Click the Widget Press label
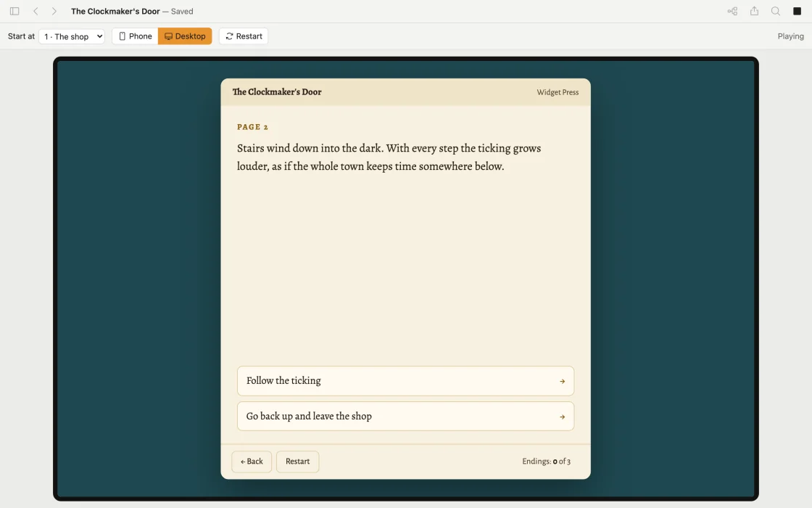 558,92
